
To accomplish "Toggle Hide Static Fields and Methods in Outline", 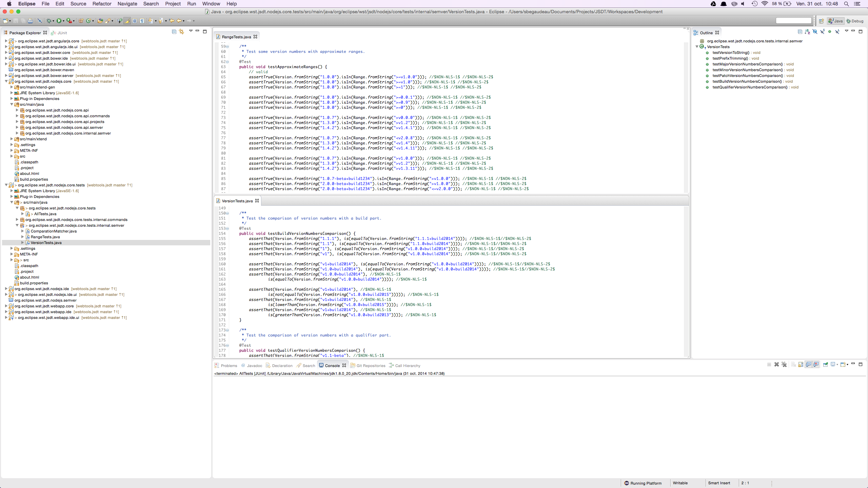I will [x=822, y=32].
